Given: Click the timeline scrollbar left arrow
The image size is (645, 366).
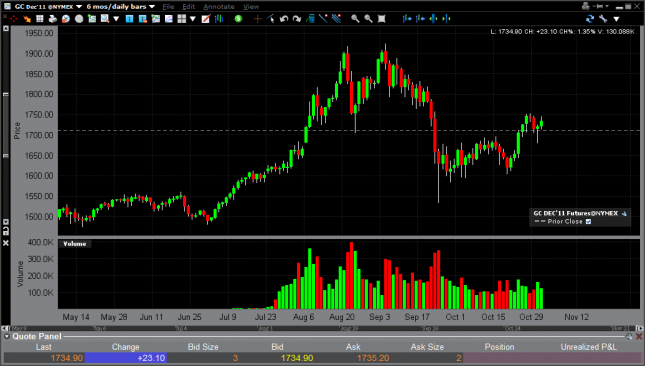Looking at the screenshot, I should tap(4, 328).
